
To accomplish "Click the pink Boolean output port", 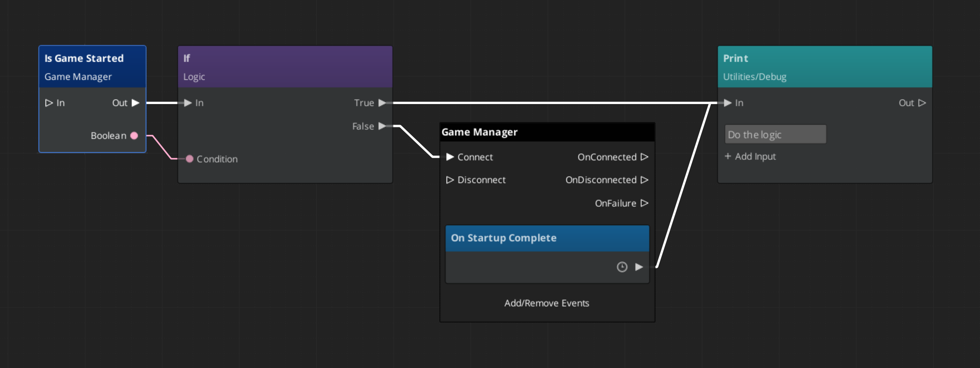I will [134, 136].
